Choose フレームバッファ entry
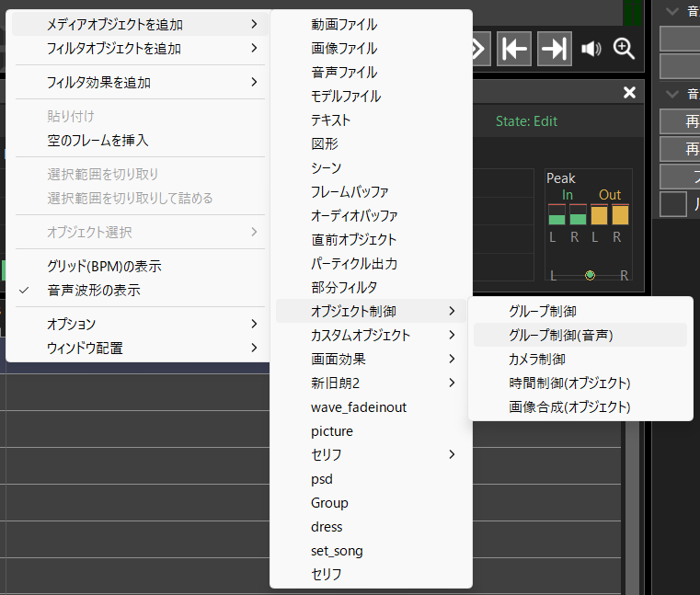Image resolution: width=700 pixels, height=595 pixels. (x=371, y=192)
